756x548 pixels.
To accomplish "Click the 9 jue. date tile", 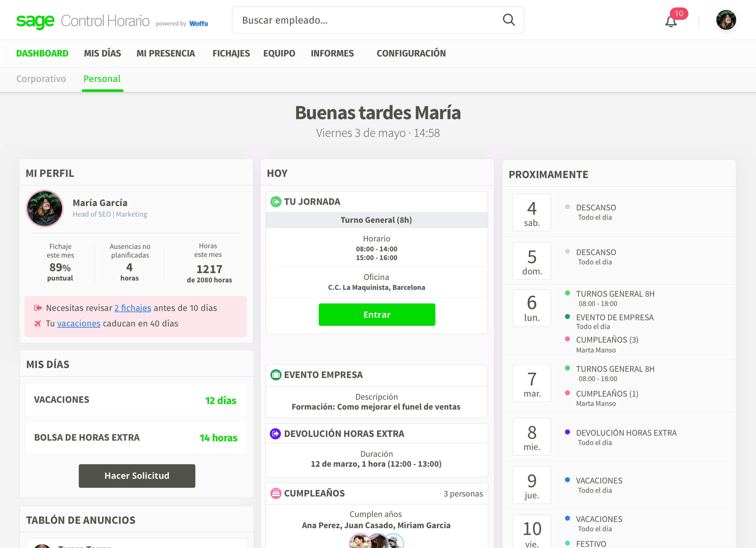I will click(x=532, y=485).
